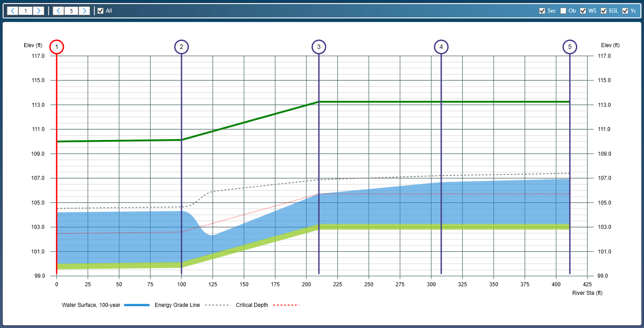Uncheck the All checkbox
This screenshot has width=644, height=328.
100,10
